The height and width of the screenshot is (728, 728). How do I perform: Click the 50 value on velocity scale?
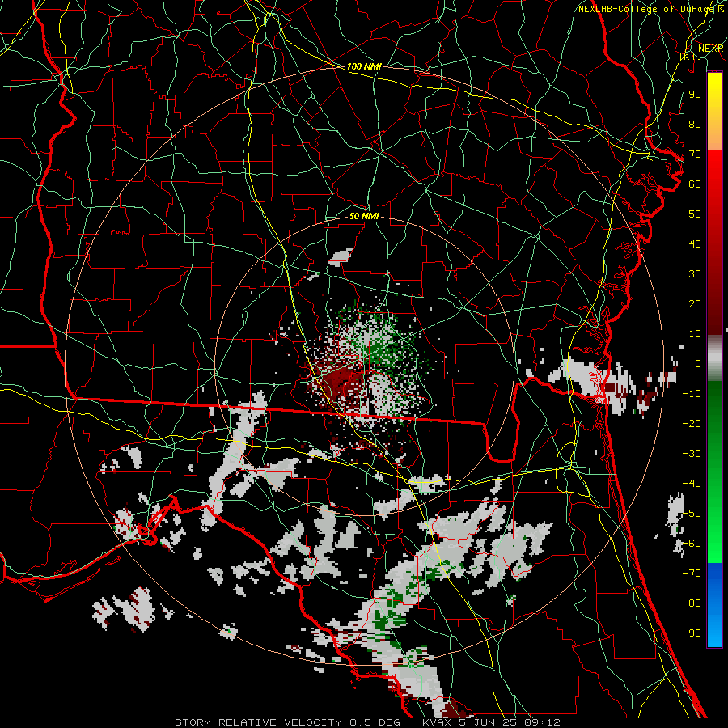point(695,214)
